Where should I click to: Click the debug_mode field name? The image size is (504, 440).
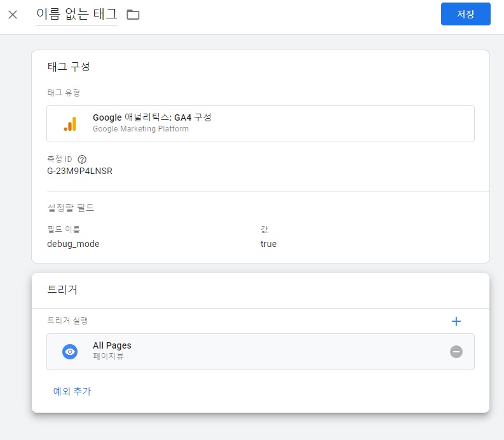[x=73, y=244]
